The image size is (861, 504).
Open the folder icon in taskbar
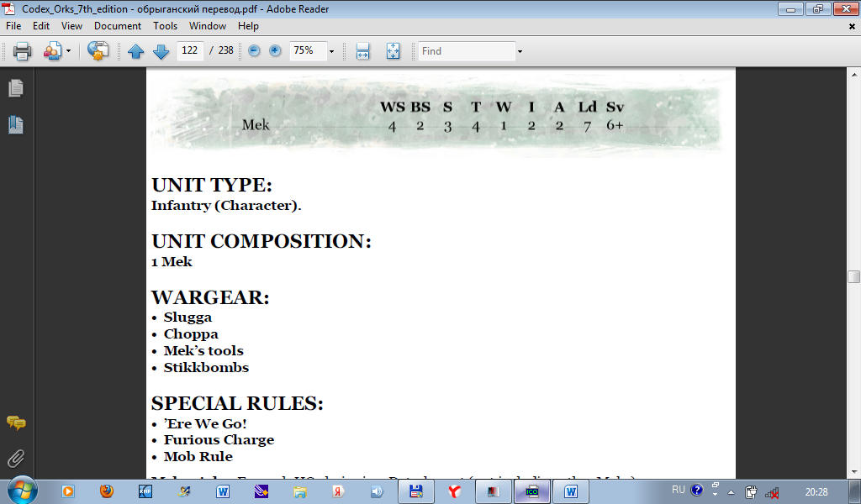300,491
